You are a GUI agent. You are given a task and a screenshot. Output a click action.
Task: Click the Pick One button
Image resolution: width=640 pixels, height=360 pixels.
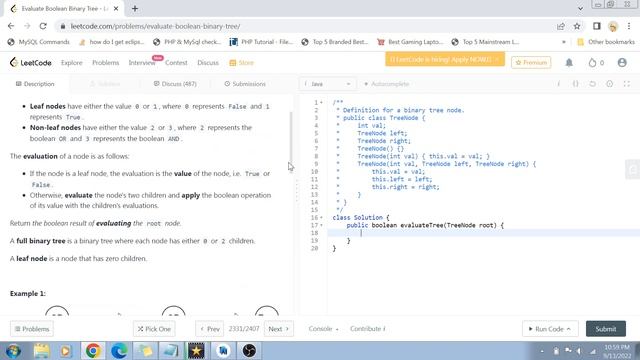coord(154,329)
